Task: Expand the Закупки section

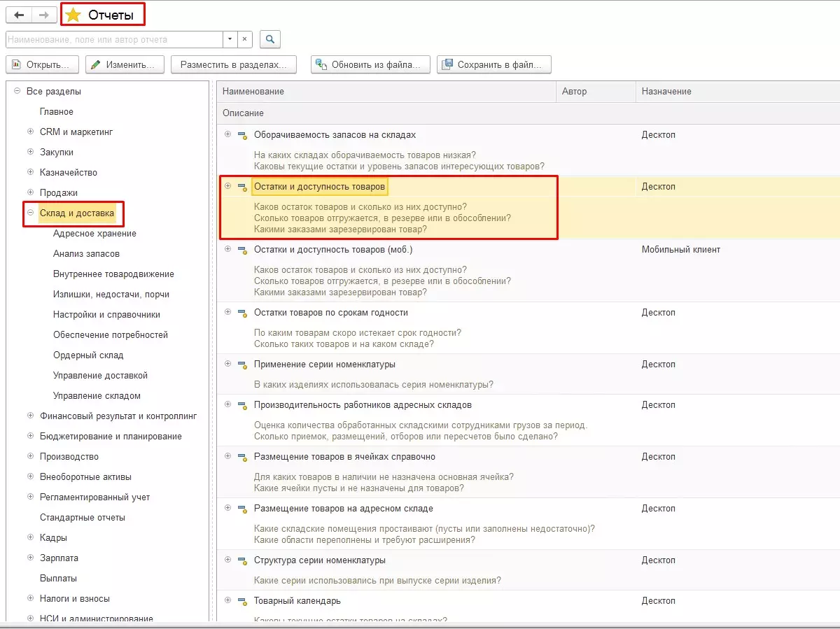Action: pyautogui.click(x=30, y=152)
